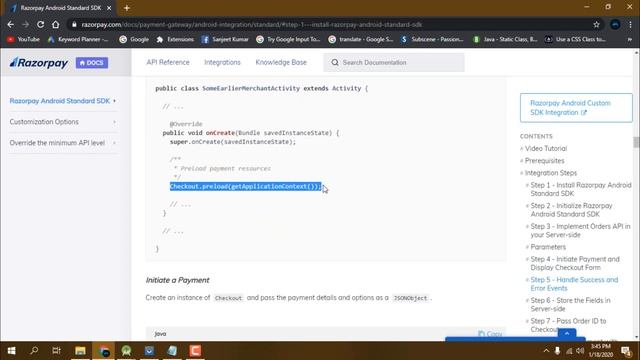Focus the Search Documentation field
Screen dimensions: 640x360
(x=394, y=62)
